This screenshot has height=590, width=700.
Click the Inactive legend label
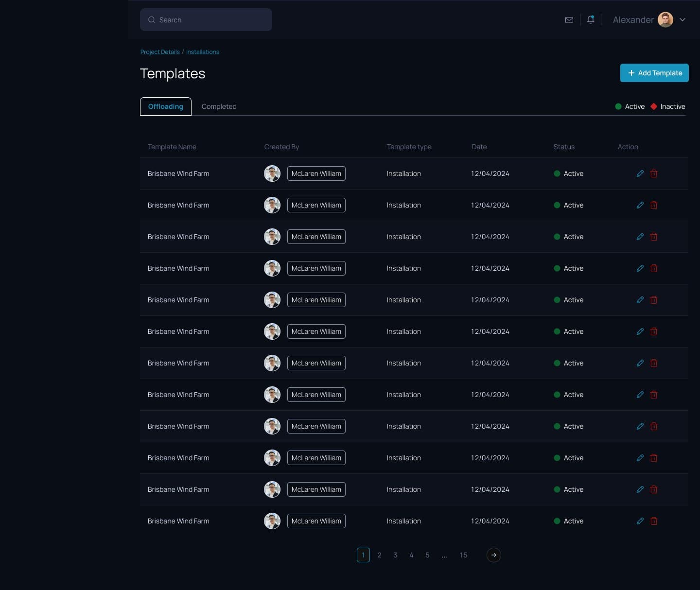[x=673, y=106]
